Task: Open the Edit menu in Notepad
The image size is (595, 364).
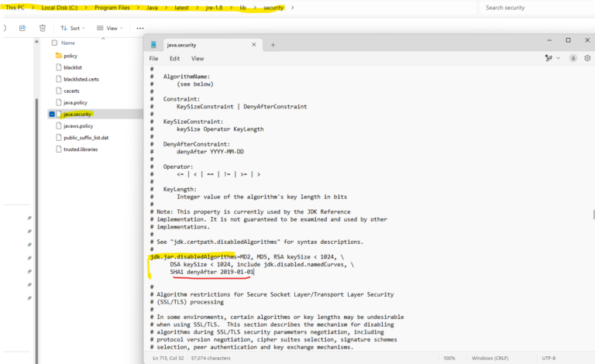Action: [x=174, y=58]
